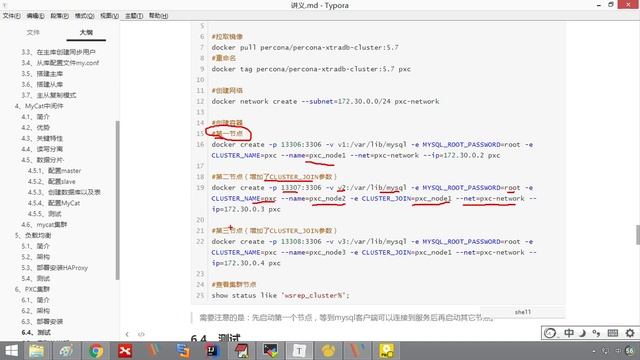The height and width of the screenshot is (360, 640).
Task: Open outline entry 4.2 优势
Action: click(35, 127)
